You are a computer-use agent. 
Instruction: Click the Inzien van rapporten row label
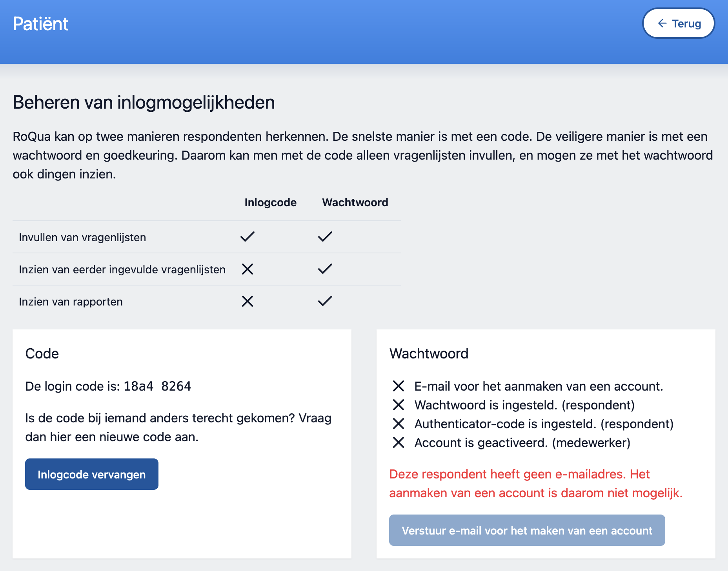click(x=71, y=302)
